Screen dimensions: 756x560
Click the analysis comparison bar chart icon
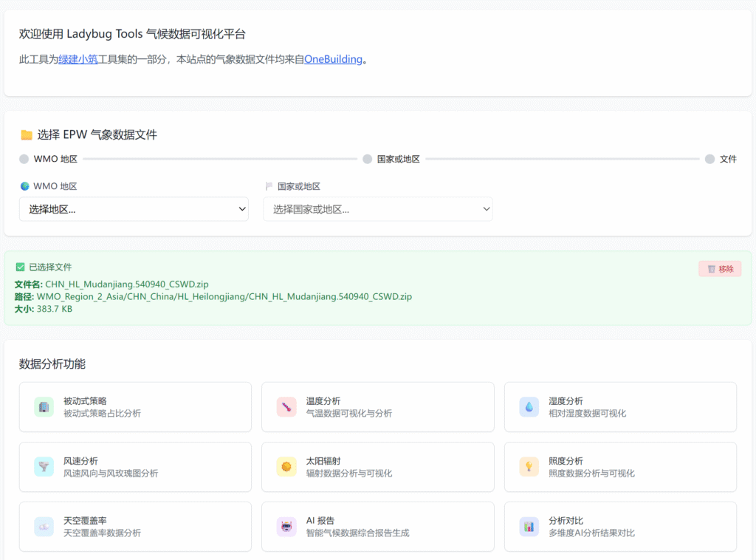[529, 527]
